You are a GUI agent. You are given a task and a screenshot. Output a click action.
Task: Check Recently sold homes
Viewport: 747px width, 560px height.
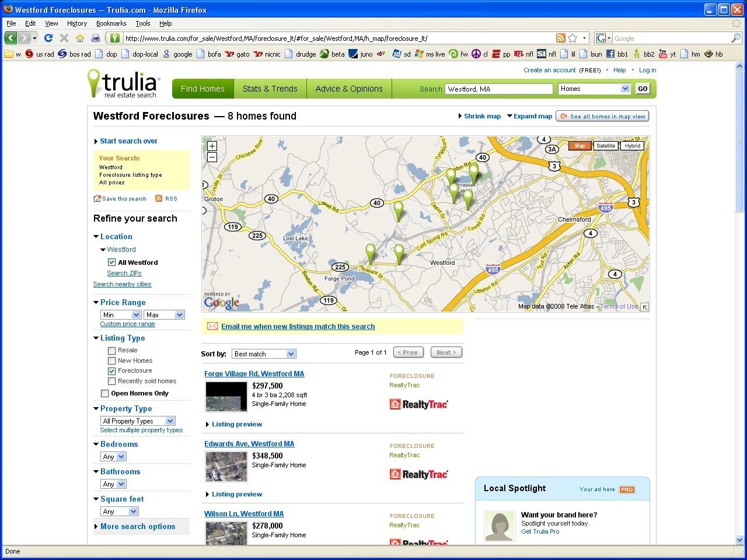pos(111,381)
